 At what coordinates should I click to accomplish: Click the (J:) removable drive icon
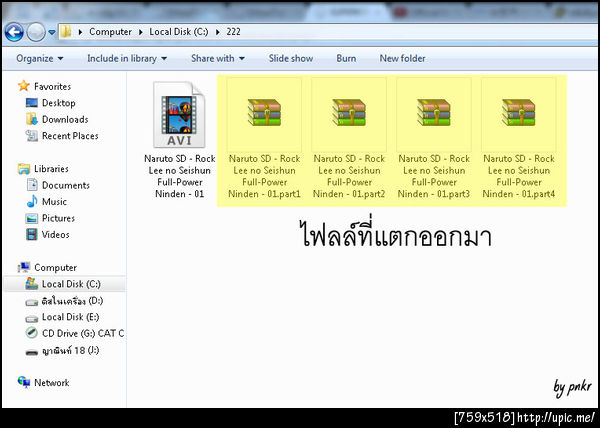pos(32,352)
